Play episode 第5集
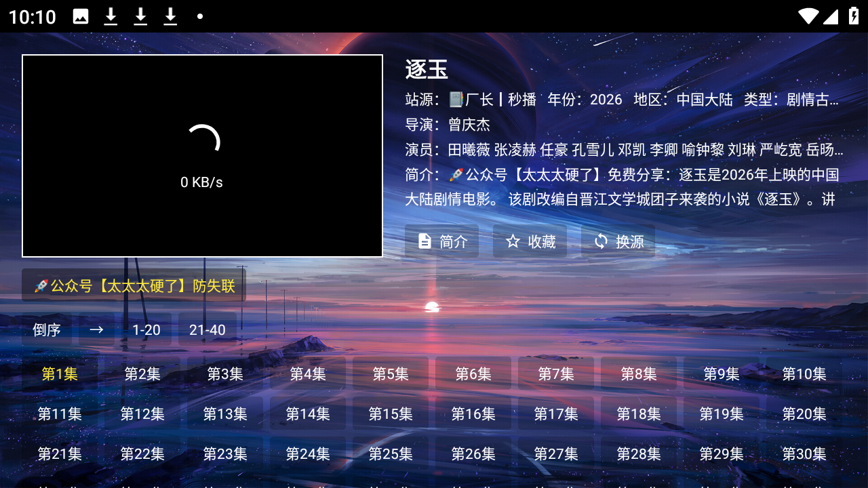 [x=391, y=373]
